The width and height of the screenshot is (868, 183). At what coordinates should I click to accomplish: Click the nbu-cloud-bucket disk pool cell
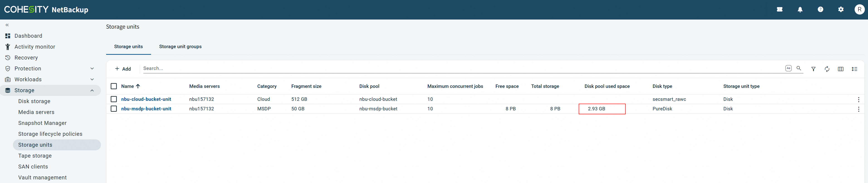[x=378, y=99]
